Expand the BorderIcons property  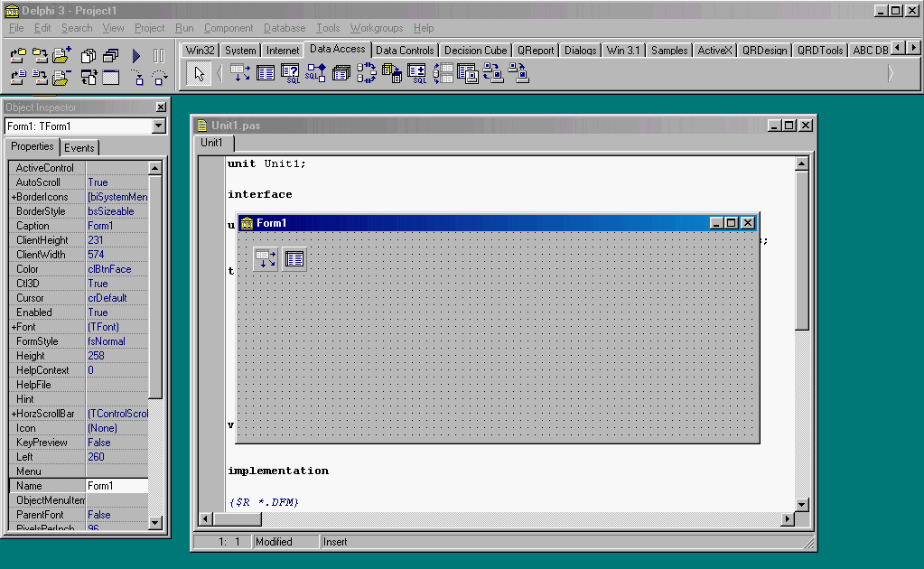click(14, 197)
